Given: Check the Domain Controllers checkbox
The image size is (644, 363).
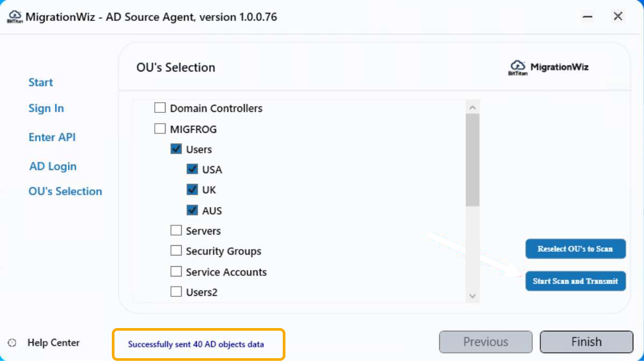Looking at the screenshot, I should (160, 108).
